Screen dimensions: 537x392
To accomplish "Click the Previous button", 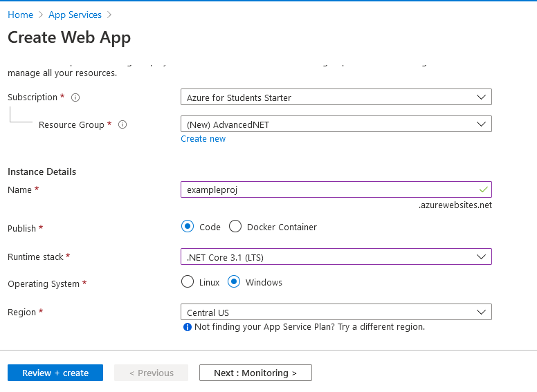I will click(x=151, y=373).
